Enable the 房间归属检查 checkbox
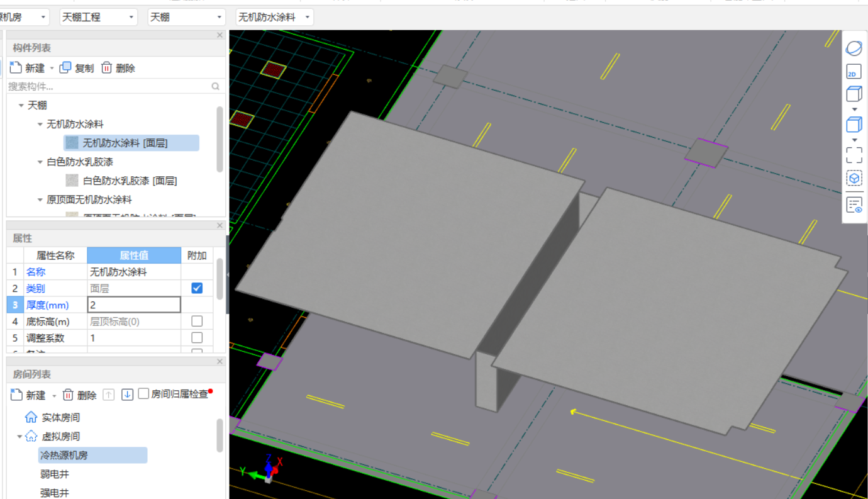The image size is (868, 499). click(143, 394)
